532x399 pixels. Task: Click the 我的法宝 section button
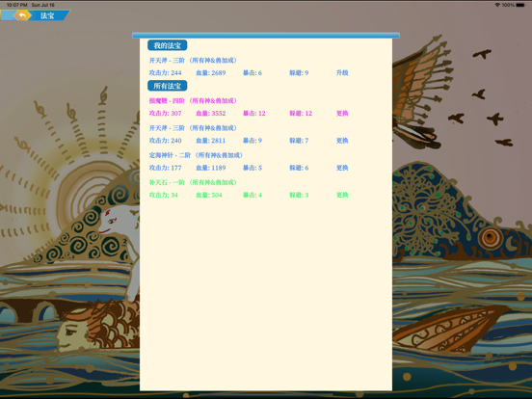point(168,45)
